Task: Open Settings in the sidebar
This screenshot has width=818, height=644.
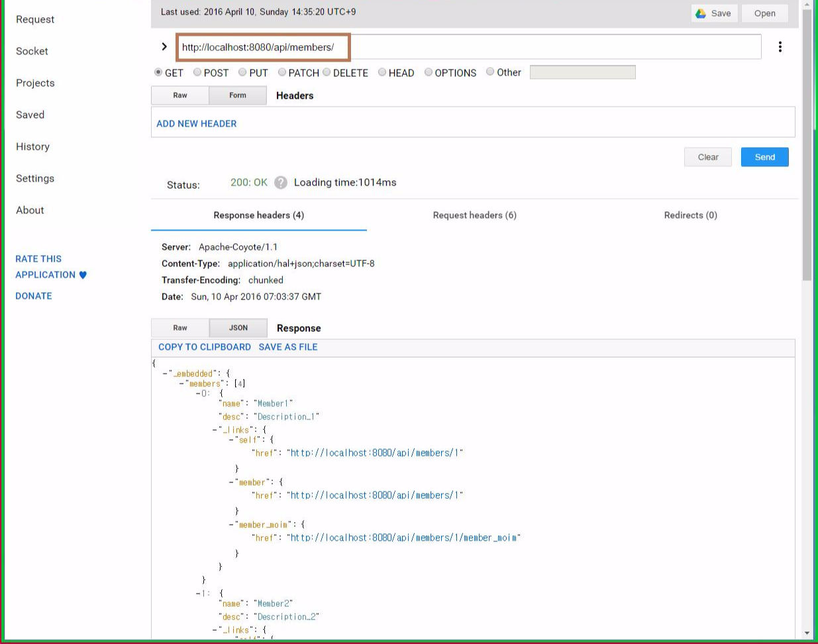Action: click(35, 178)
